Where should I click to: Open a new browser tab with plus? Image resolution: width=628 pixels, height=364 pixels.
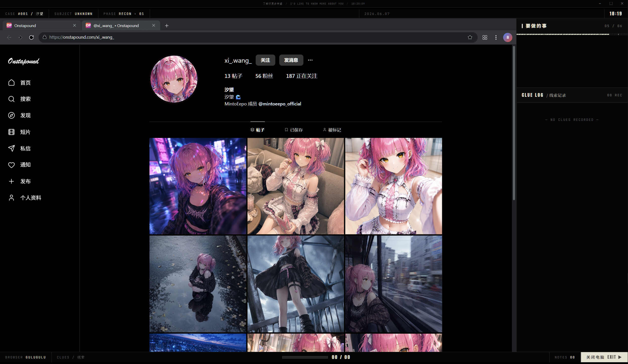(167, 26)
